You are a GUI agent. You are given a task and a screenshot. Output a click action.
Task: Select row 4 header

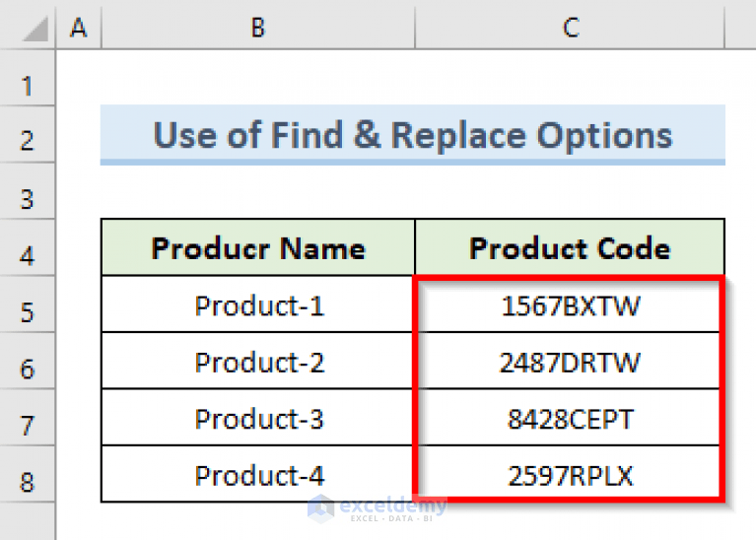pyautogui.click(x=28, y=247)
